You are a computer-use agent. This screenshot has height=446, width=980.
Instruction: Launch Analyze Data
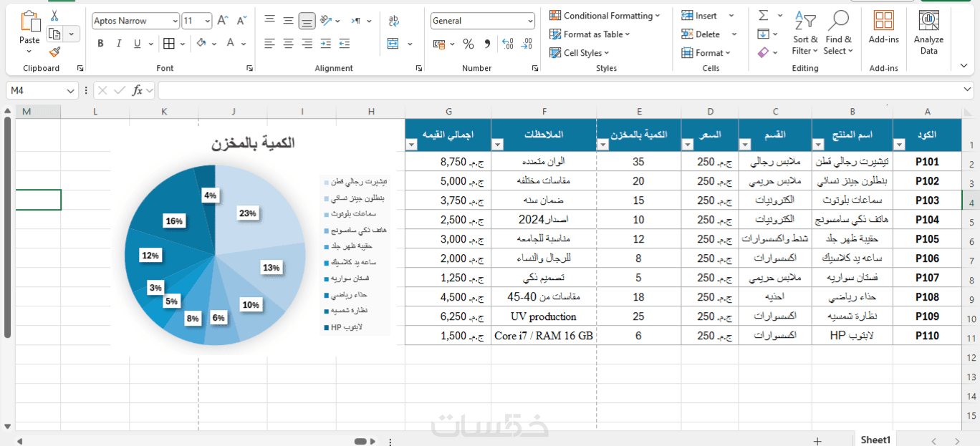tap(928, 33)
